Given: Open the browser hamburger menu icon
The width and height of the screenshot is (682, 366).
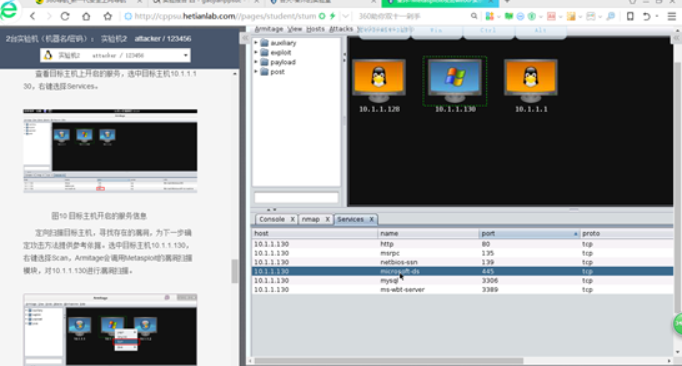Looking at the screenshot, I should (x=672, y=17).
